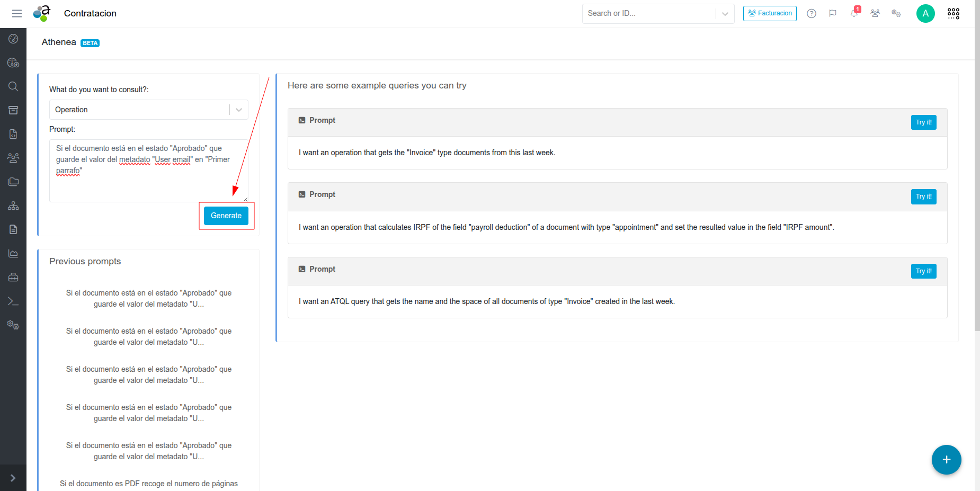Click the floating blue plus button
The image size is (980, 491).
(x=946, y=460)
